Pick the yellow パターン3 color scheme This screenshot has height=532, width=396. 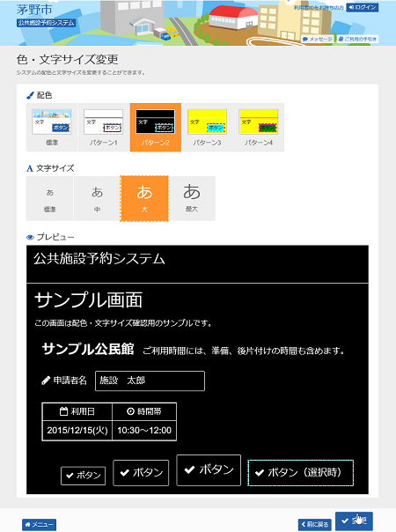(x=207, y=127)
